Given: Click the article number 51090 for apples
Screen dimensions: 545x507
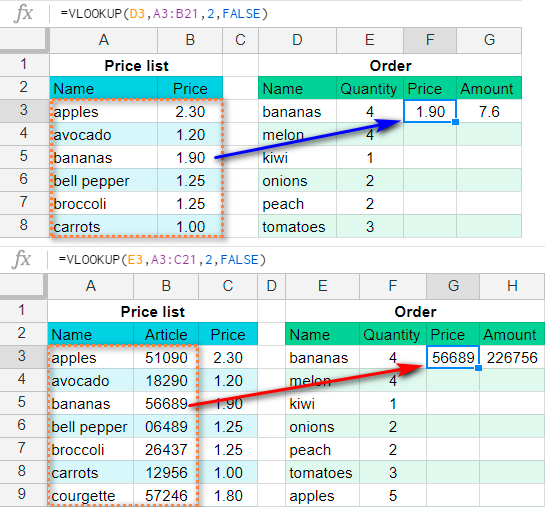Looking at the screenshot, I should (x=166, y=357).
